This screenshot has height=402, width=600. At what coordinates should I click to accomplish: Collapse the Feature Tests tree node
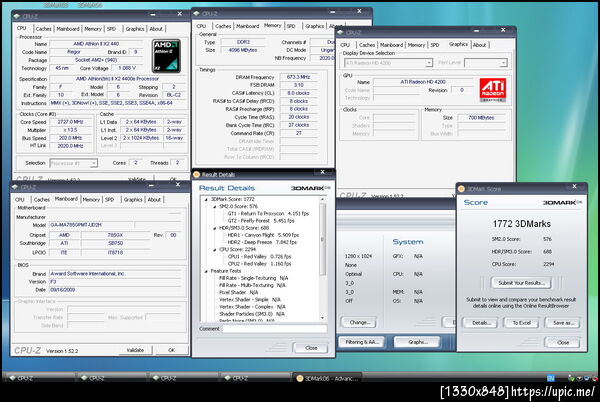(x=206, y=271)
